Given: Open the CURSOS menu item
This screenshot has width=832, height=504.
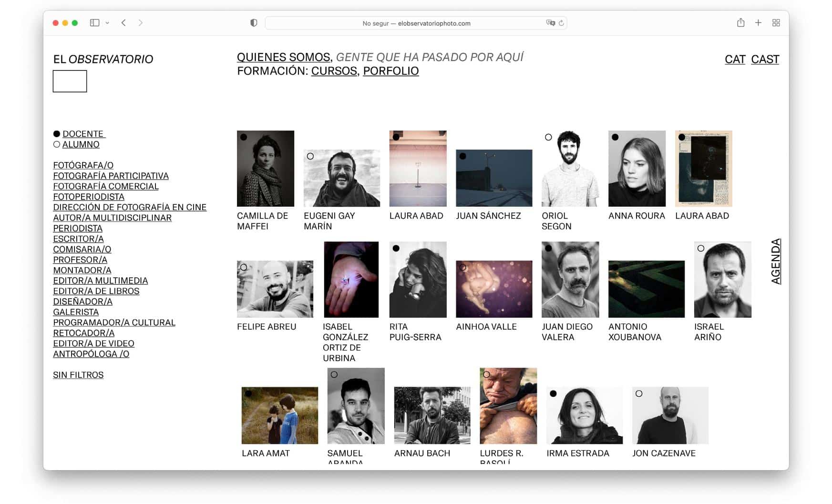Looking at the screenshot, I should click(334, 71).
